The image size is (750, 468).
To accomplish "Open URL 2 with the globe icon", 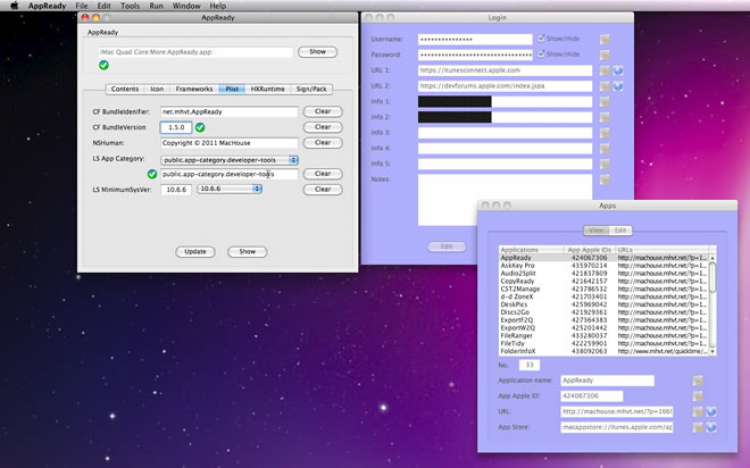I will point(618,86).
